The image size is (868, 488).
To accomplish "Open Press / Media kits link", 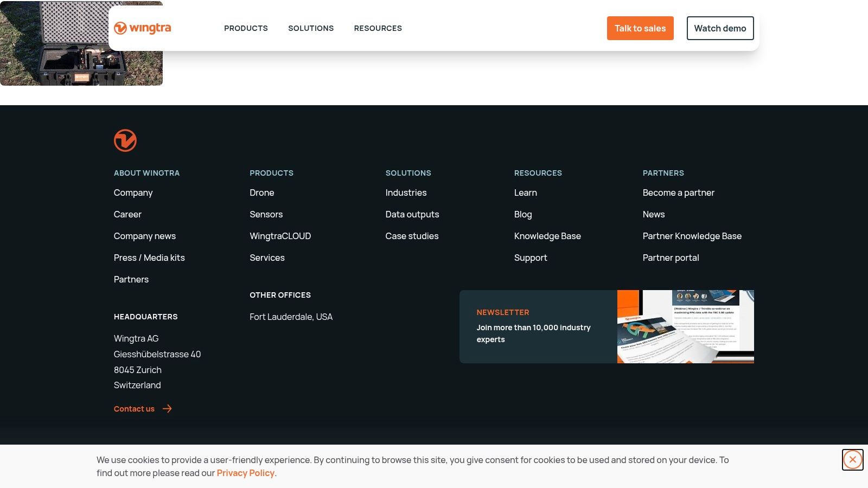I will tap(149, 258).
